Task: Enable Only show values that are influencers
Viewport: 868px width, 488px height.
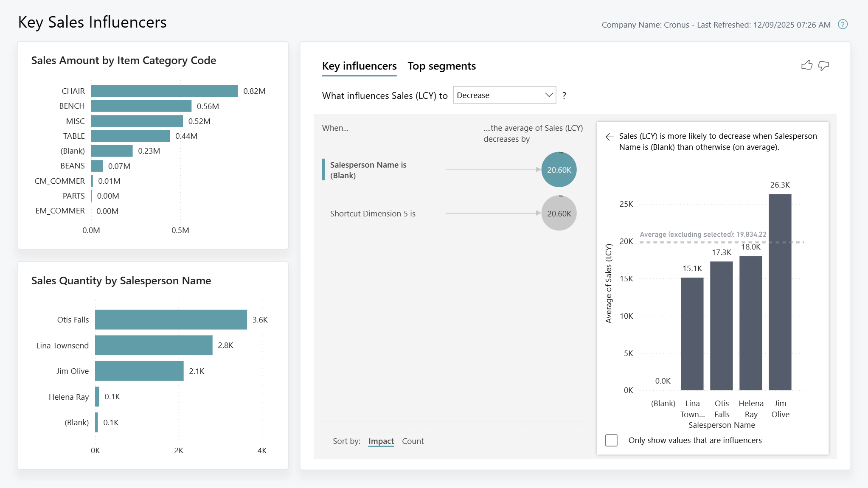Action: coord(611,440)
